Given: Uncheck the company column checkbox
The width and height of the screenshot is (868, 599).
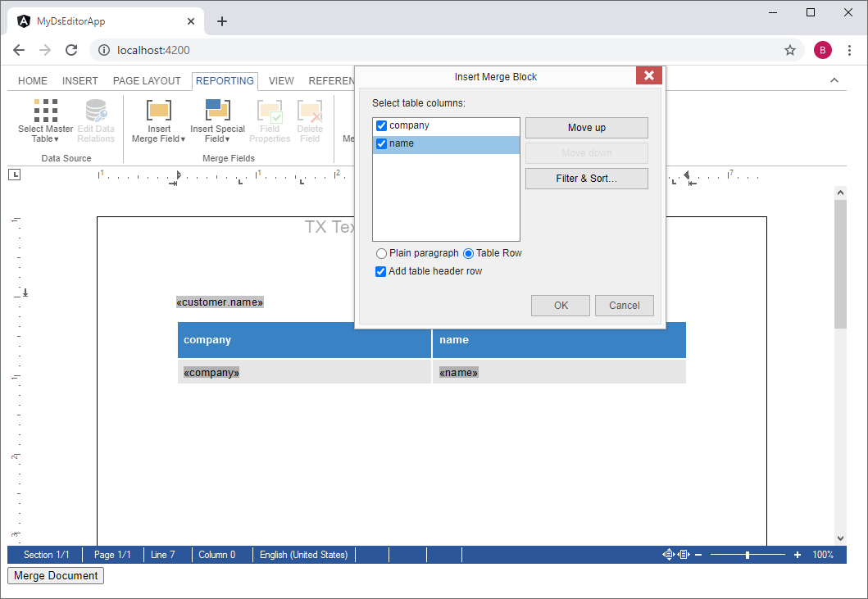Looking at the screenshot, I should pos(381,125).
